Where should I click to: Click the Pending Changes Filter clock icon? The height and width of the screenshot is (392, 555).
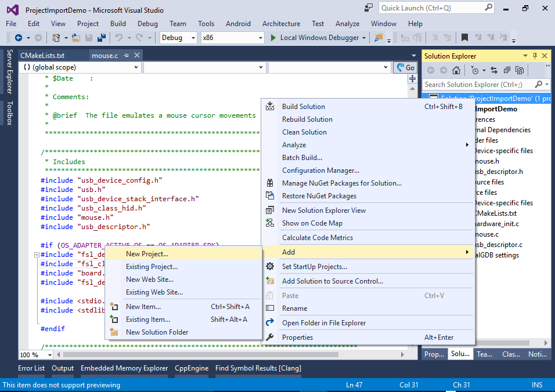pyautogui.click(x=475, y=70)
